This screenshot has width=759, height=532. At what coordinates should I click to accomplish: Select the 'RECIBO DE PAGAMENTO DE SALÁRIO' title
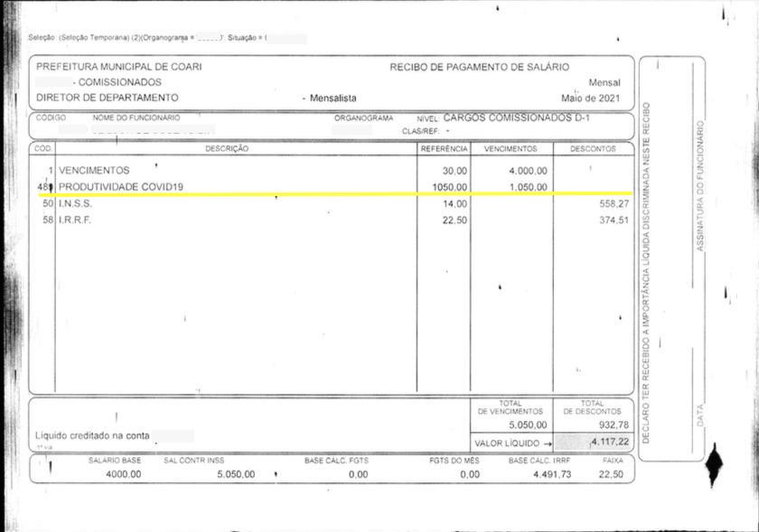(x=479, y=67)
